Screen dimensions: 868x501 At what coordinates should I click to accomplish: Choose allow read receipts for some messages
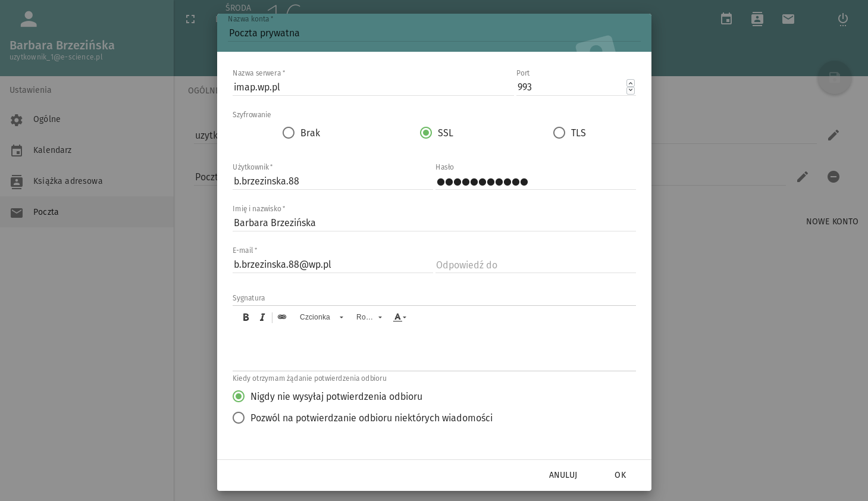point(362,418)
